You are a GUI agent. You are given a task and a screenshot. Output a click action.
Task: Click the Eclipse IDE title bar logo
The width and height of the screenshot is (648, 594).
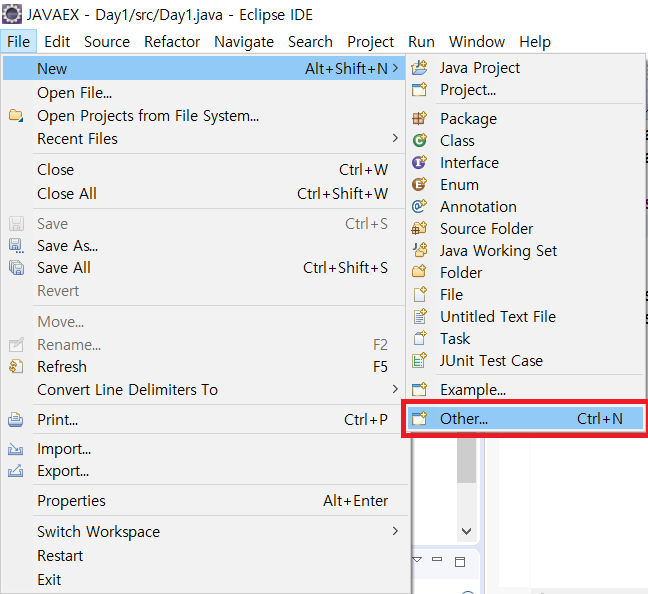click(12, 14)
